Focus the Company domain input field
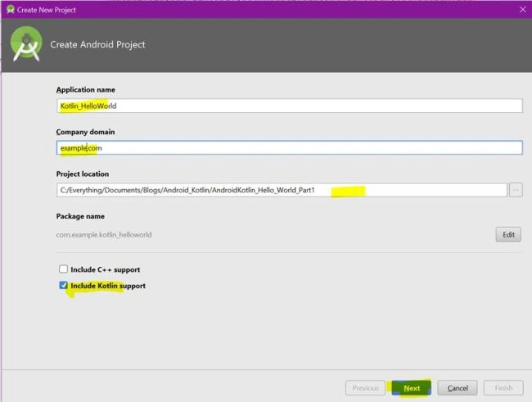This screenshot has width=532, height=402. pos(290,148)
